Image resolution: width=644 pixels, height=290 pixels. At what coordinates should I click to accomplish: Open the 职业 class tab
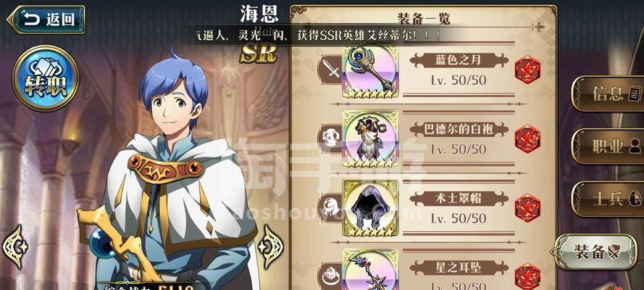point(608,146)
